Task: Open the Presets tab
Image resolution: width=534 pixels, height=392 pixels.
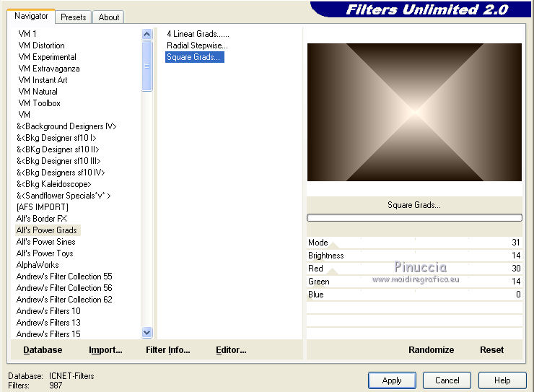Action: pos(73,17)
